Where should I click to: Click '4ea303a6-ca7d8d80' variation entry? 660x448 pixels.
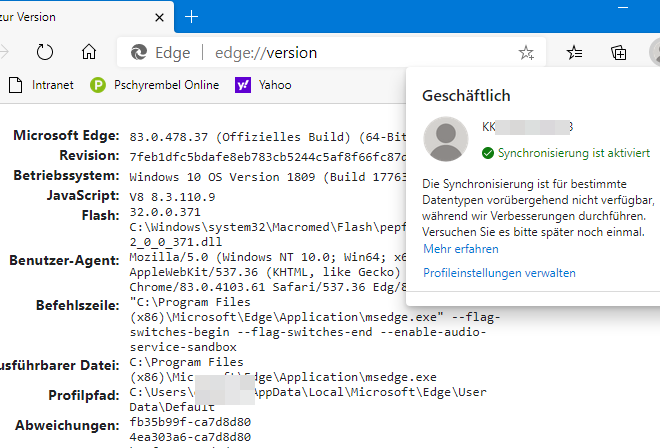[x=190, y=437]
